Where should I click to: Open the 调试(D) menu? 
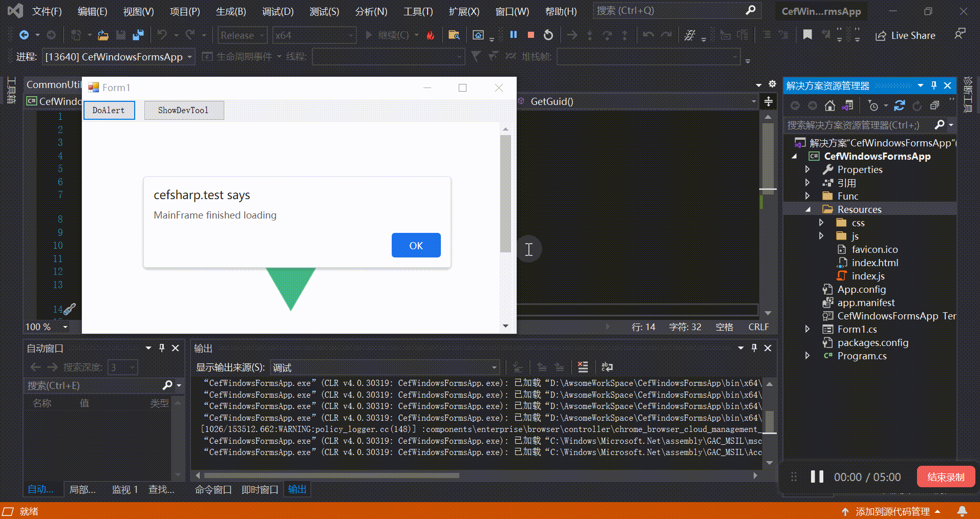(x=278, y=11)
